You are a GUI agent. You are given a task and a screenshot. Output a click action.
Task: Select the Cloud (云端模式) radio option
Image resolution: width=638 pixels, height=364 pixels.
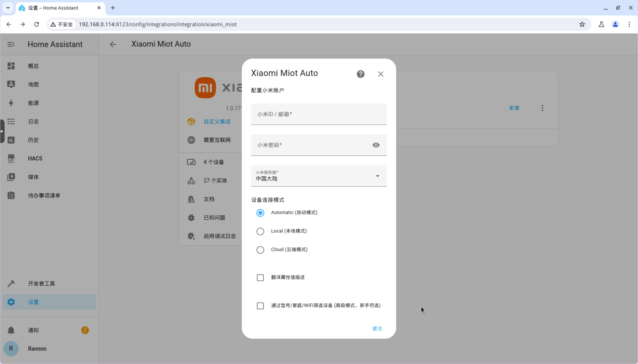pyautogui.click(x=260, y=250)
